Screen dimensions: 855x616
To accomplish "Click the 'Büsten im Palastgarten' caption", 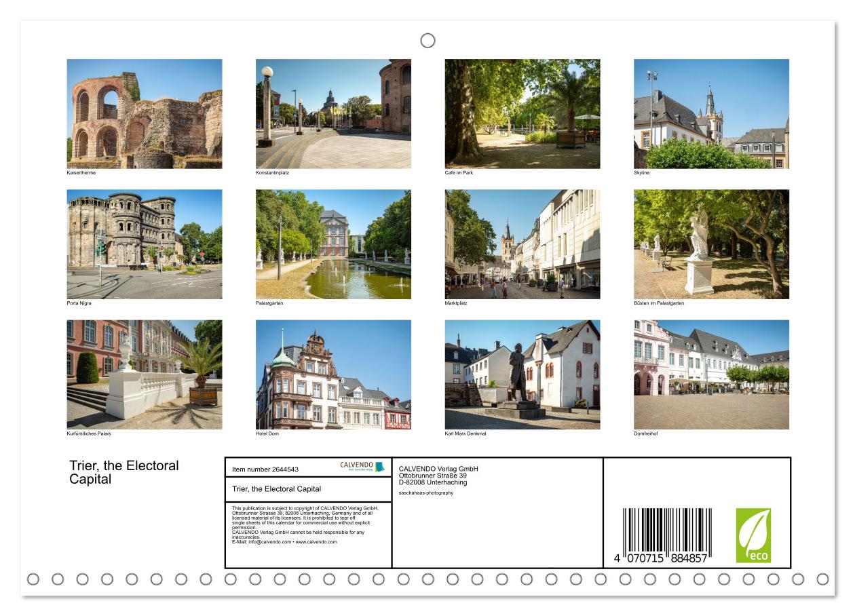I will click(x=660, y=303).
